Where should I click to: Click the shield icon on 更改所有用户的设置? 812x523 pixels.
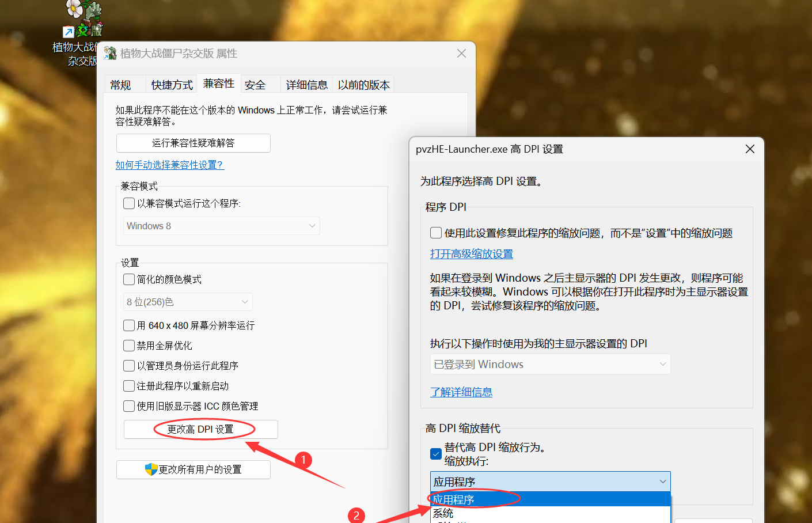pyautogui.click(x=151, y=469)
